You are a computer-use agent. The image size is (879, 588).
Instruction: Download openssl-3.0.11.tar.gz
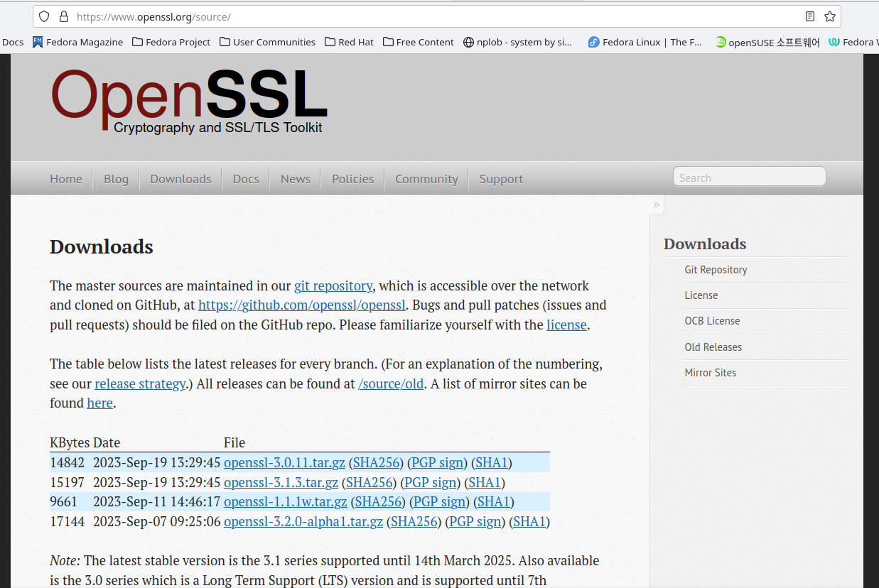(284, 463)
